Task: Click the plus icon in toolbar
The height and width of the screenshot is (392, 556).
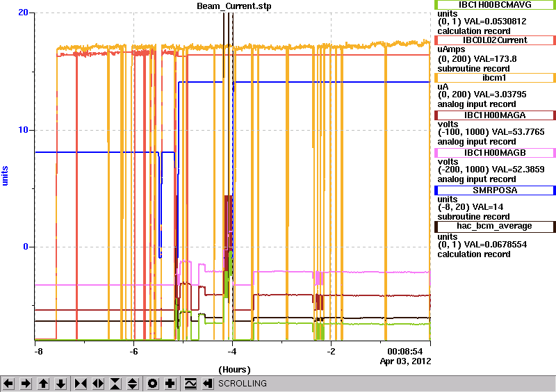Action: pyautogui.click(x=170, y=384)
